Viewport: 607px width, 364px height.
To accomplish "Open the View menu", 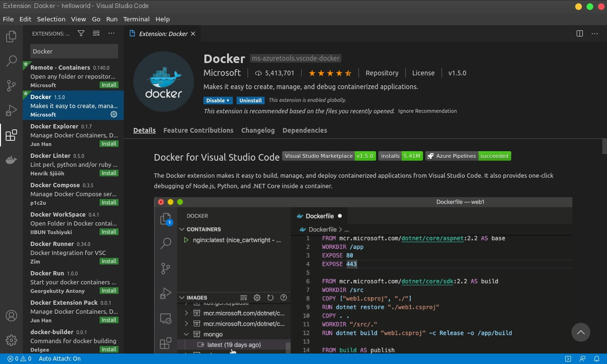I will [78, 19].
